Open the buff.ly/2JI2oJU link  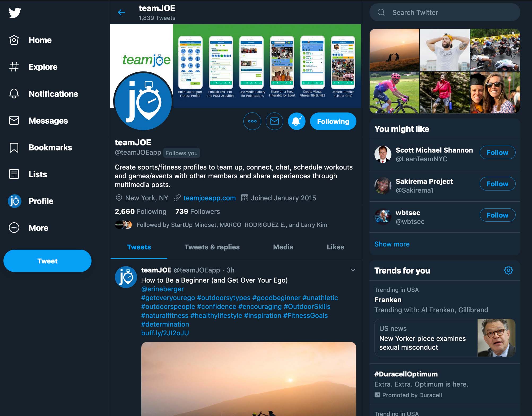[165, 333]
